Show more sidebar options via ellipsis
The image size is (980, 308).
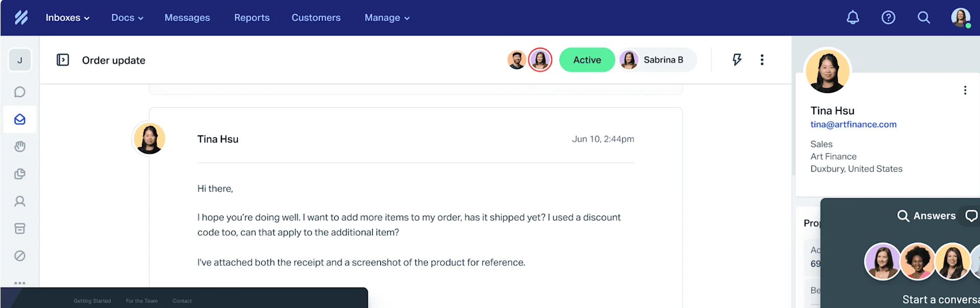coord(20,282)
